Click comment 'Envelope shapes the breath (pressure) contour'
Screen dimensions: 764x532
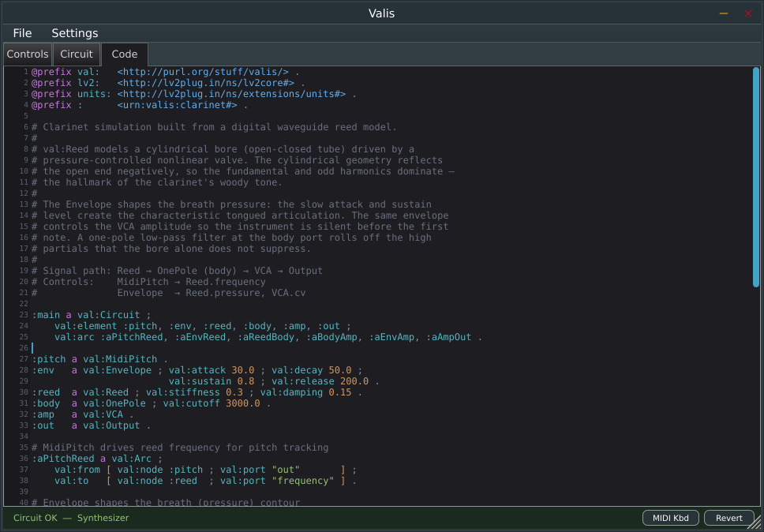click(x=166, y=502)
